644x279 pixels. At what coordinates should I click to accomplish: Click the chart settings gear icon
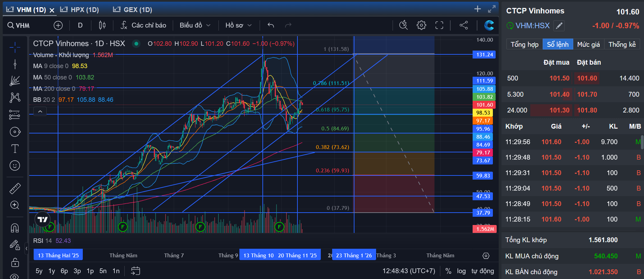(x=421, y=25)
